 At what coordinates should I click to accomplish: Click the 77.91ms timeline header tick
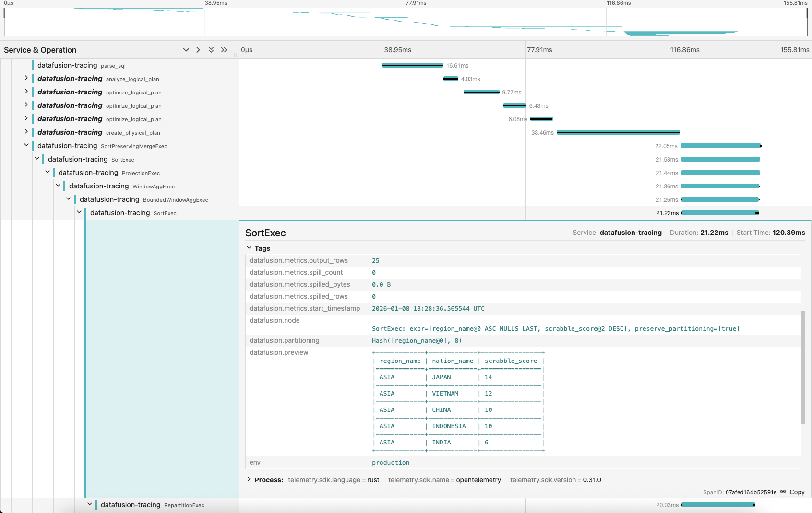click(x=539, y=50)
